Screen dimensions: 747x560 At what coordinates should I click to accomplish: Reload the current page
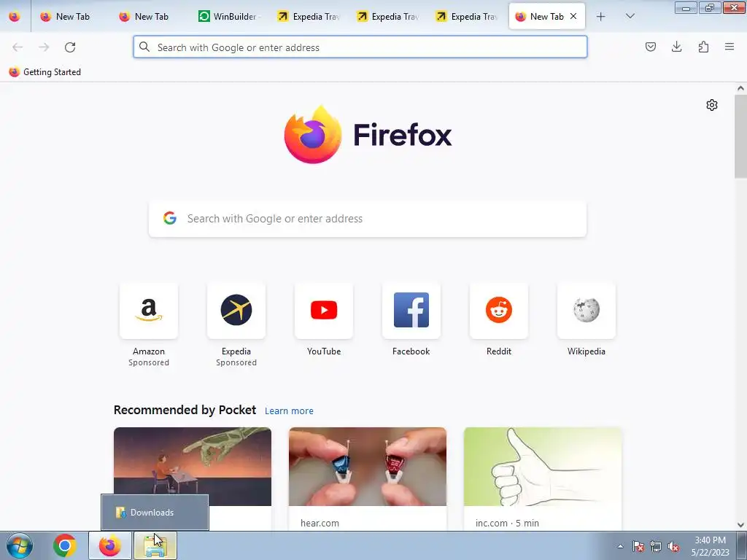70,47
